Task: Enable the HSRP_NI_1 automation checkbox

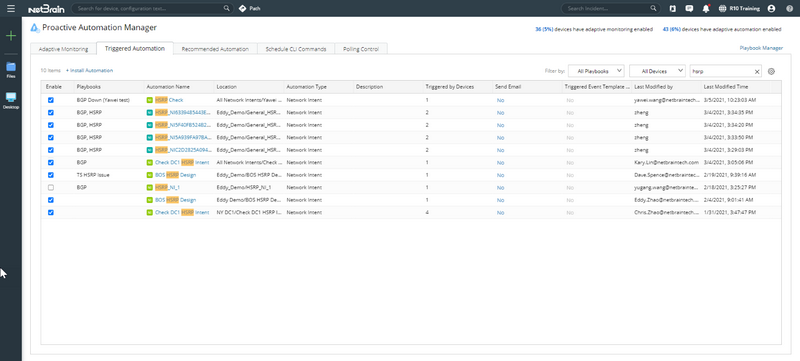Action: (51, 187)
